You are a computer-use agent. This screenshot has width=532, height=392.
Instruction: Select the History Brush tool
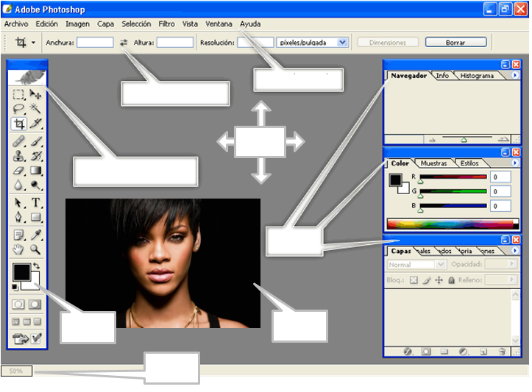click(x=35, y=156)
